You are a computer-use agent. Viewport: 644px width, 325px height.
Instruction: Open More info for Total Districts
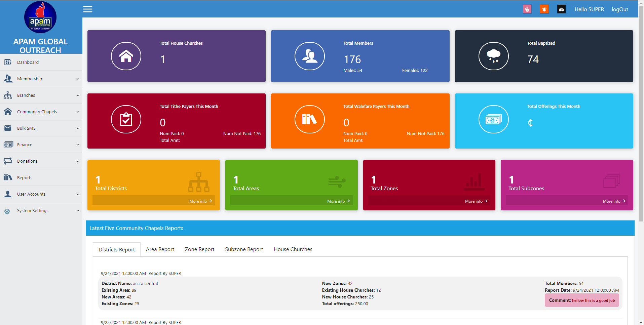pyautogui.click(x=200, y=201)
